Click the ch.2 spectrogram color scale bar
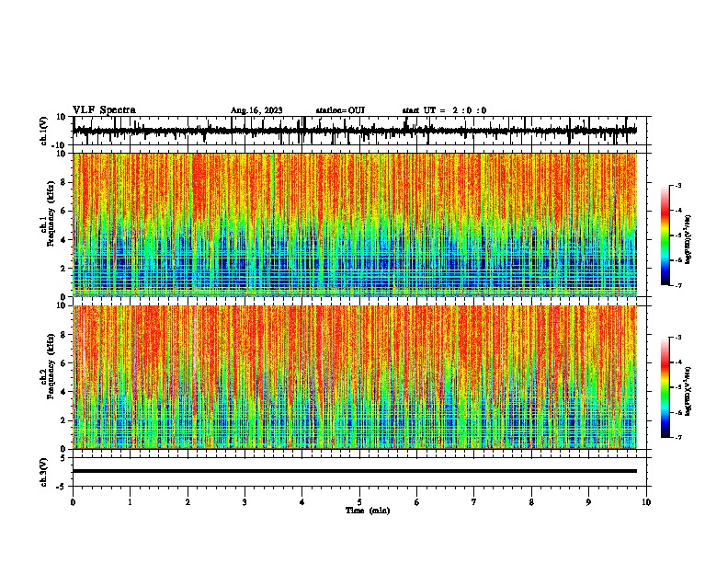 [665, 387]
